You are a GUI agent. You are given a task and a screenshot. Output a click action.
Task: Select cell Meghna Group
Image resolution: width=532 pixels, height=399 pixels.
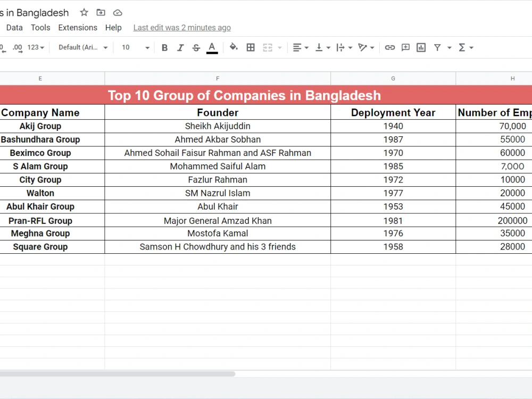click(x=52, y=234)
